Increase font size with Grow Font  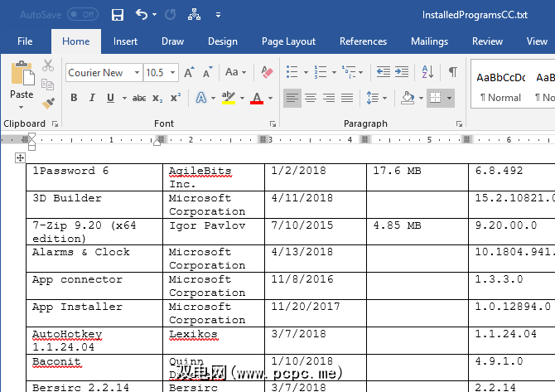(189, 72)
